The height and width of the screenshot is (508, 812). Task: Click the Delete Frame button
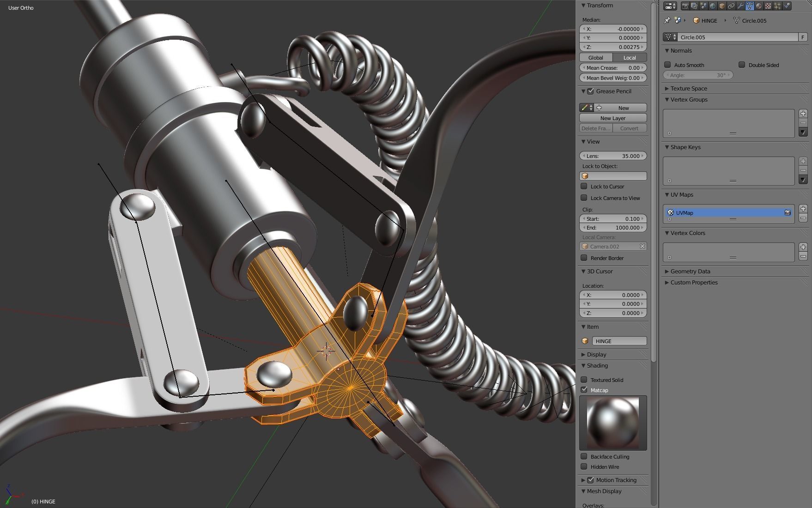point(596,128)
